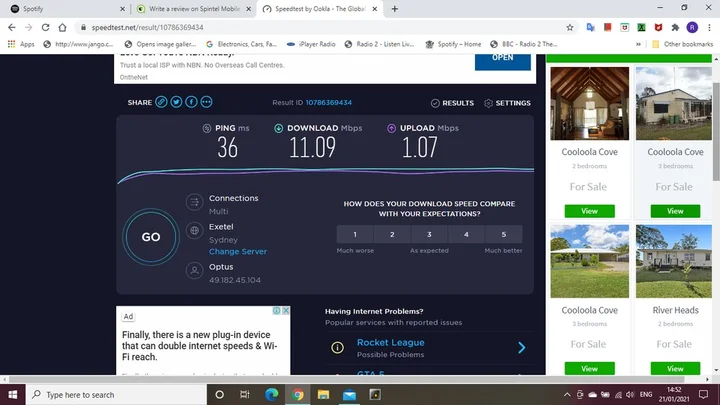The height and width of the screenshot is (405, 720).
Task: Open more share options ellipsis icon
Action: [207, 102]
